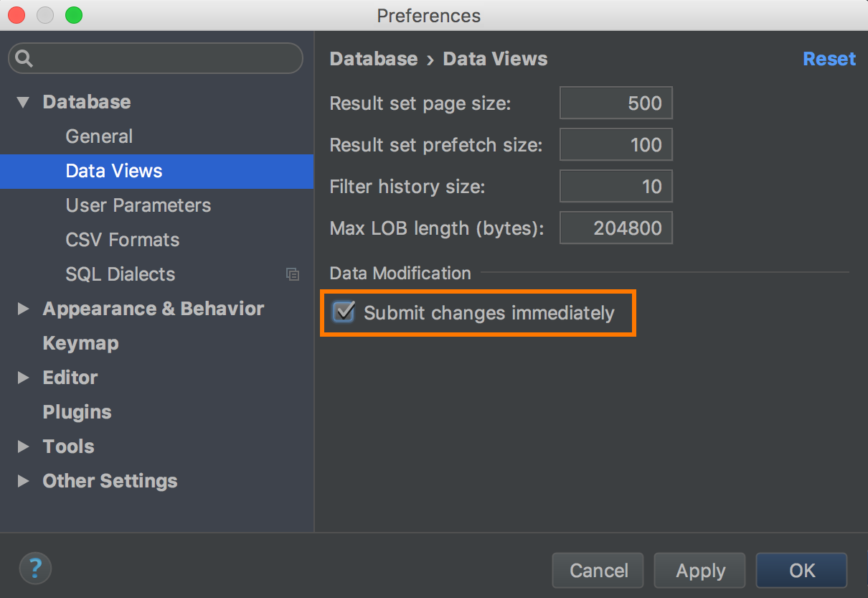The width and height of the screenshot is (868, 598).
Task: Toggle Submit changes immediately checkbox
Action: (344, 312)
